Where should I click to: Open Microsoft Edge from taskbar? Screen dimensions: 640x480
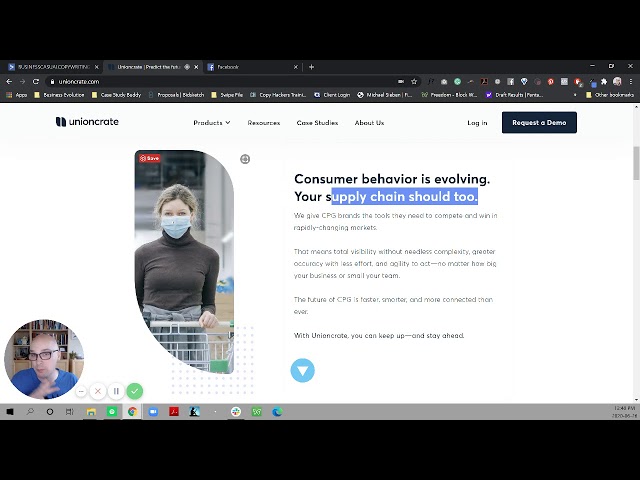(x=277, y=411)
